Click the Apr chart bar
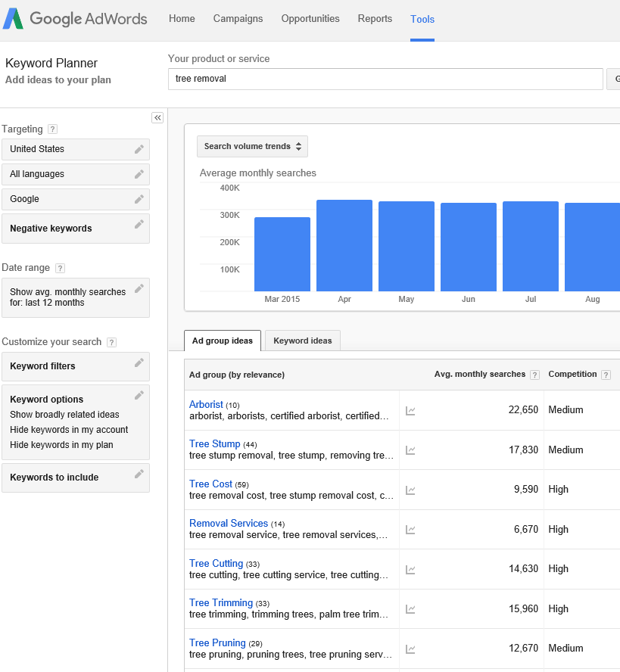620x672 pixels. (344, 246)
